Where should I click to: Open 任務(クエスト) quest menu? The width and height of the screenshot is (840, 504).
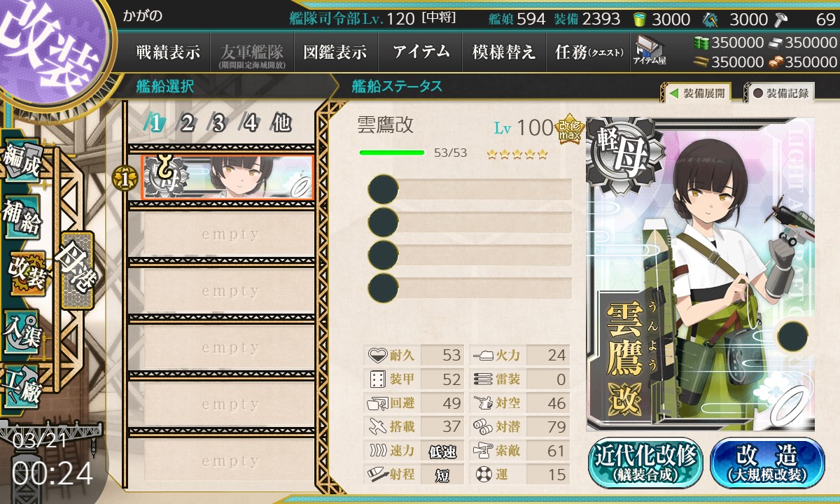[x=588, y=52]
